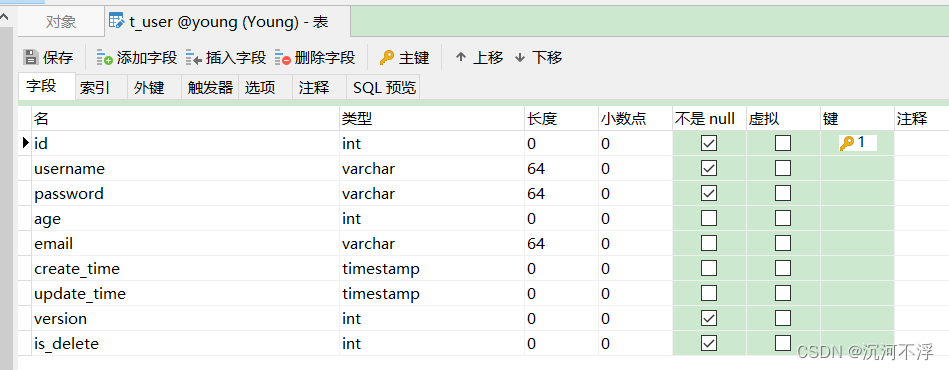The height and width of the screenshot is (370, 949).
Task: Check Virtual box for update_time field
Action: click(x=783, y=293)
